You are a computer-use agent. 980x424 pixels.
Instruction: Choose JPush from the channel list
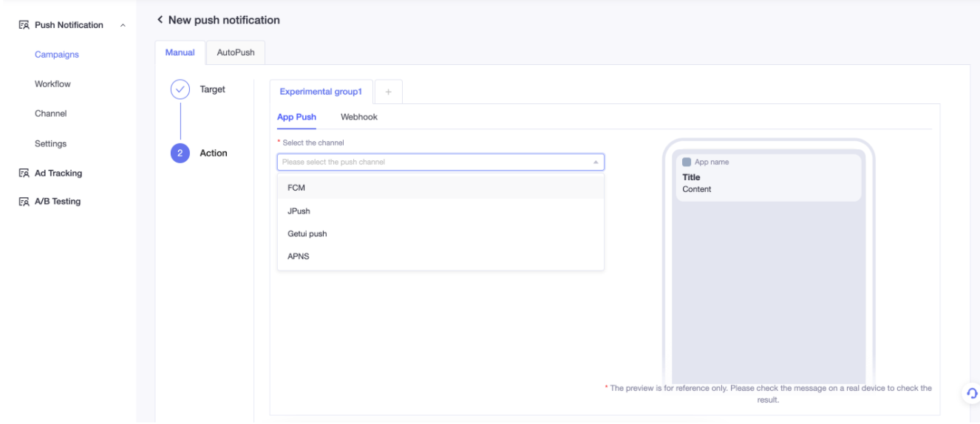pos(440,211)
